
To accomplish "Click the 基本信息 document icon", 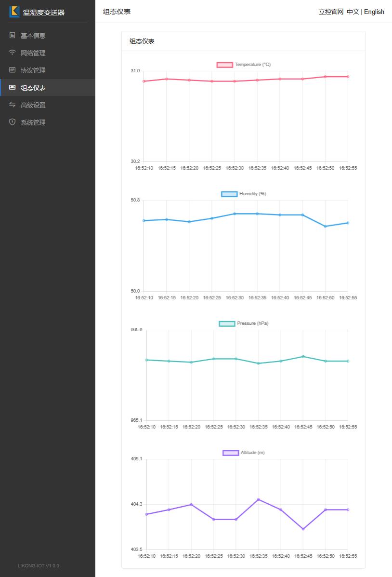I will 12,35.
